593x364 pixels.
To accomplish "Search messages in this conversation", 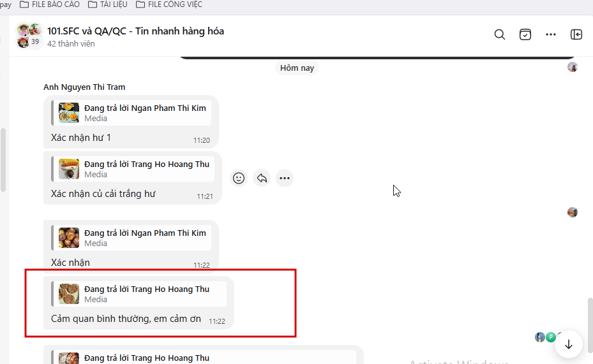I will point(500,34).
